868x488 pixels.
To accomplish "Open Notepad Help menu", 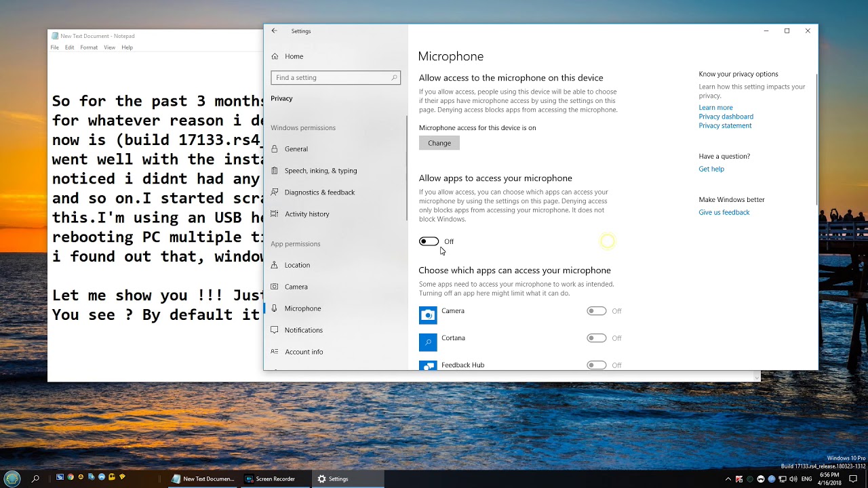I will pyautogui.click(x=127, y=47).
